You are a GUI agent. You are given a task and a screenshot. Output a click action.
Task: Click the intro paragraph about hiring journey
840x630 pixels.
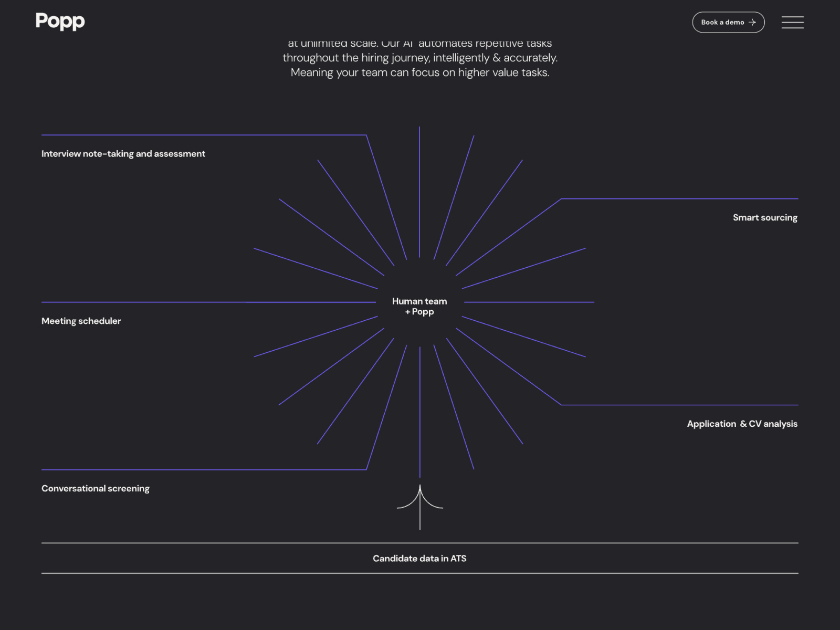[420, 58]
